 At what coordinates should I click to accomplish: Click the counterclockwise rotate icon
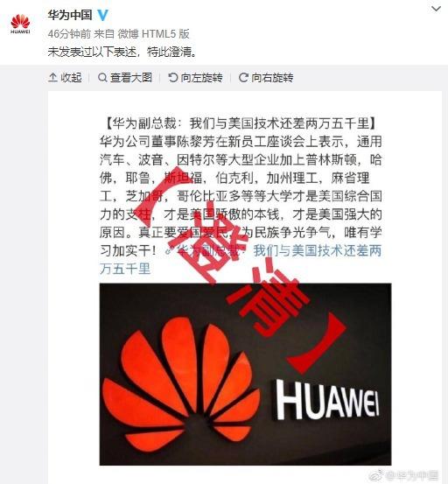coord(173,78)
